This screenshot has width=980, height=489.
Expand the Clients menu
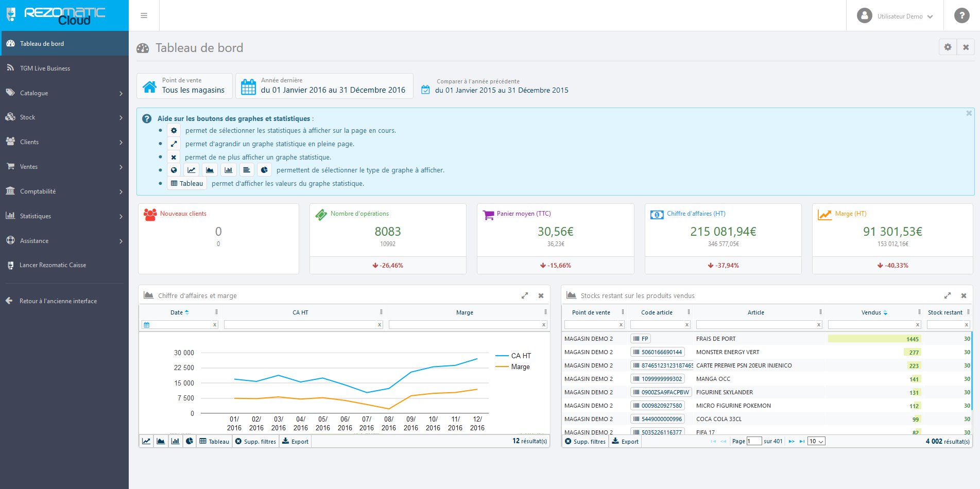[x=64, y=142]
